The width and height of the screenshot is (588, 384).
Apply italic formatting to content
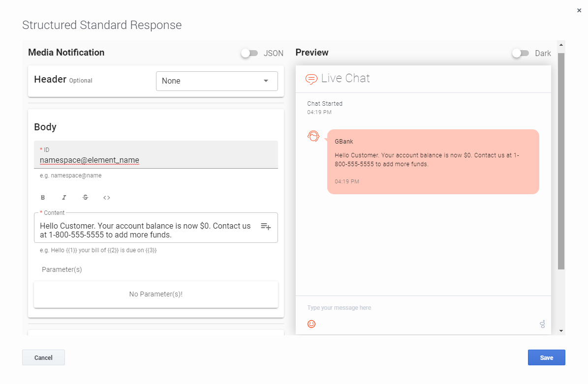coord(64,198)
